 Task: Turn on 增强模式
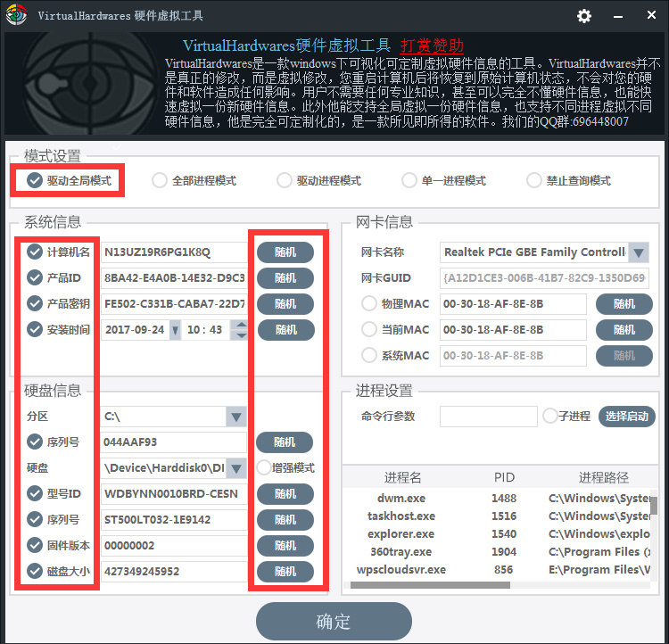pyautogui.click(x=264, y=467)
